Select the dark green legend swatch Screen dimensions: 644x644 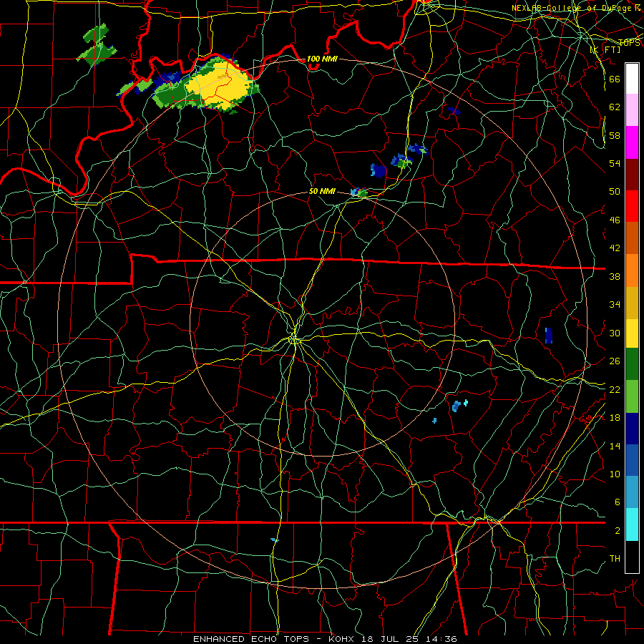(632, 364)
